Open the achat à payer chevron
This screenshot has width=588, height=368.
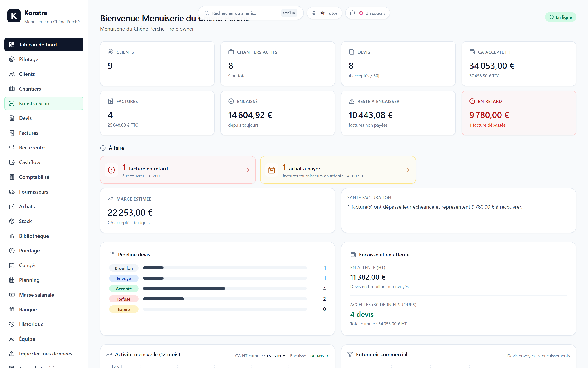coord(408,170)
